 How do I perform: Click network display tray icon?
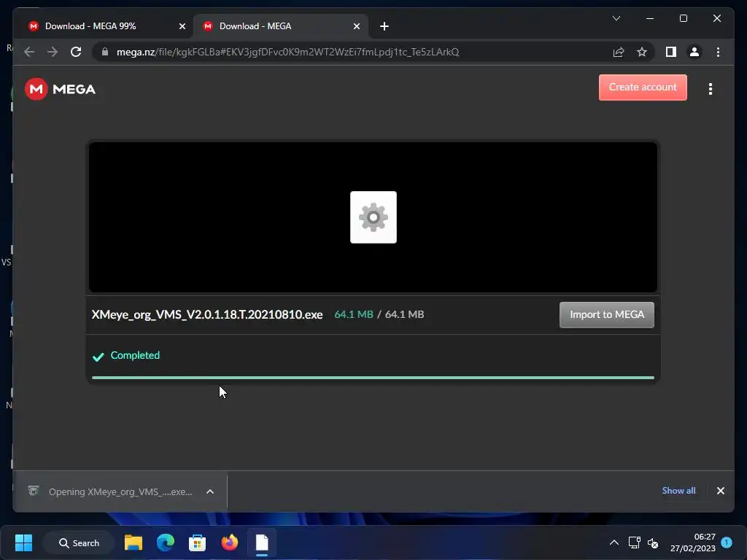[x=634, y=542]
